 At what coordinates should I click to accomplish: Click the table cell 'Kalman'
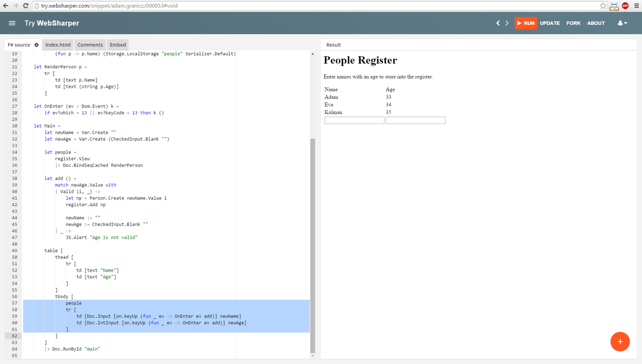(x=333, y=112)
